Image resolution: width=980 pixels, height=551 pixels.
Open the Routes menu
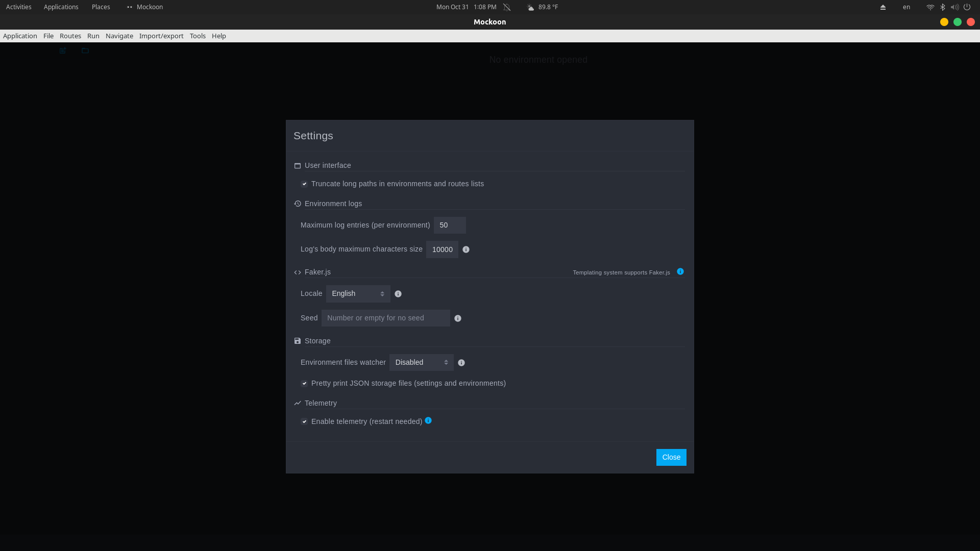[x=70, y=36]
